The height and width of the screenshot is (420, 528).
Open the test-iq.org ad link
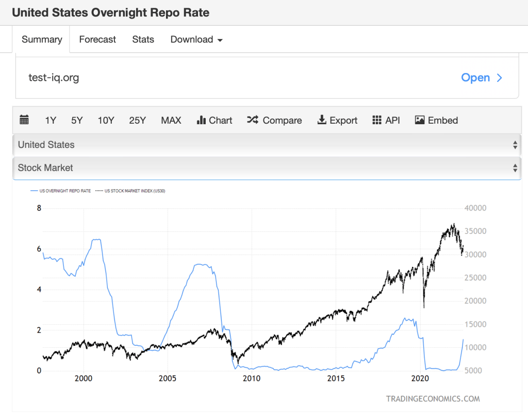coord(54,78)
